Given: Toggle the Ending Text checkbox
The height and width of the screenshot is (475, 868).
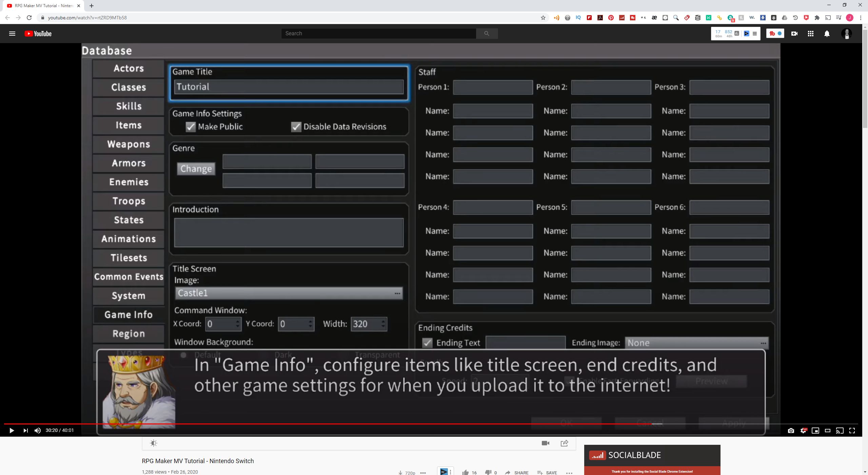Looking at the screenshot, I should tap(427, 343).
